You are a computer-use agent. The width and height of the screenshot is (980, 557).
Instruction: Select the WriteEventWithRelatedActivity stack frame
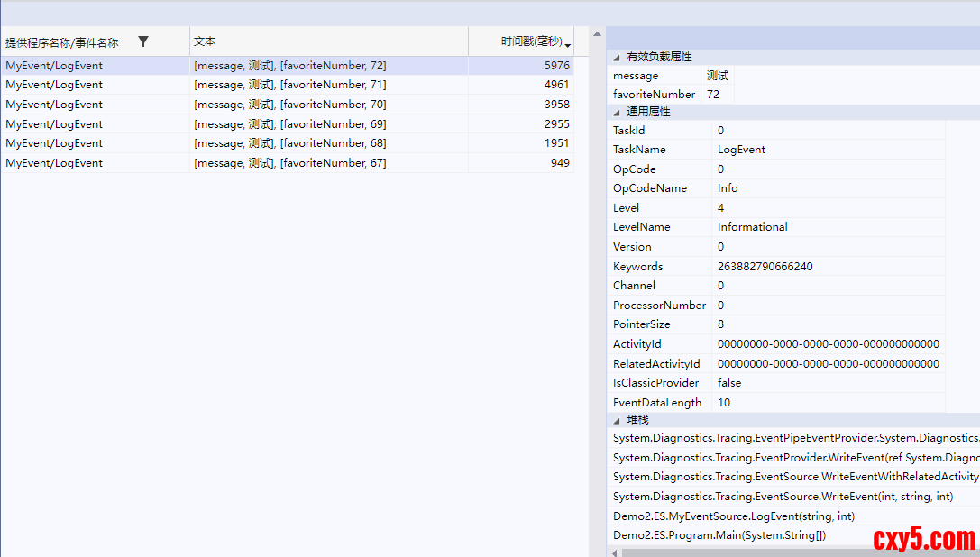click(x=795, y=477)
